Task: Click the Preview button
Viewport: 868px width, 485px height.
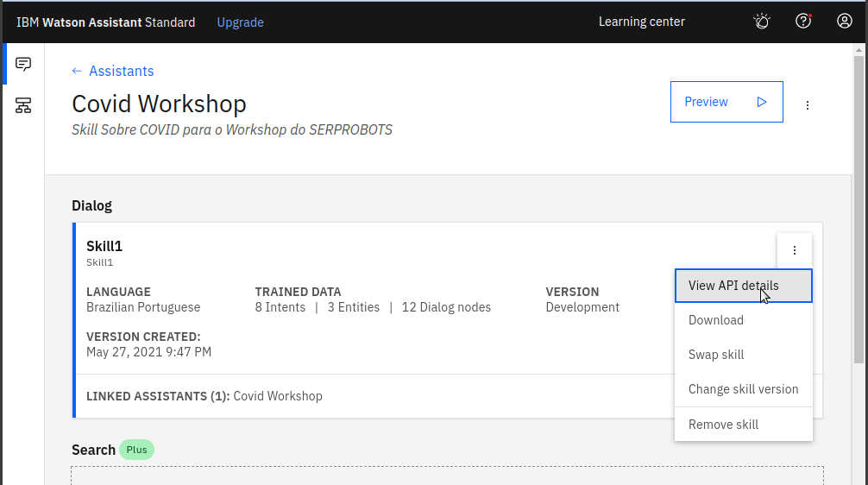Action: 726,102
